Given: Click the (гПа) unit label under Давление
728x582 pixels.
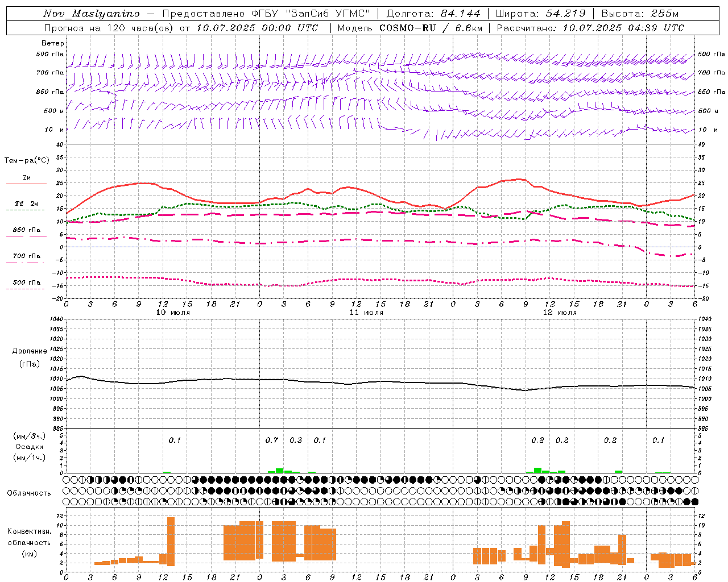Looking at the screenshot, I should click(x=28, y=364).
